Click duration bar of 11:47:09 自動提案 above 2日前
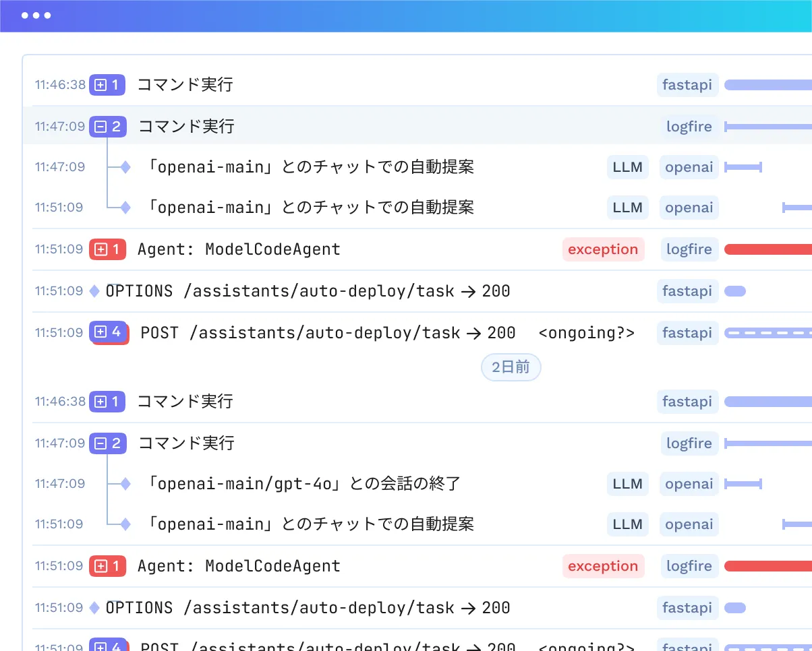The image size is (812, 651). pos(743,167)
